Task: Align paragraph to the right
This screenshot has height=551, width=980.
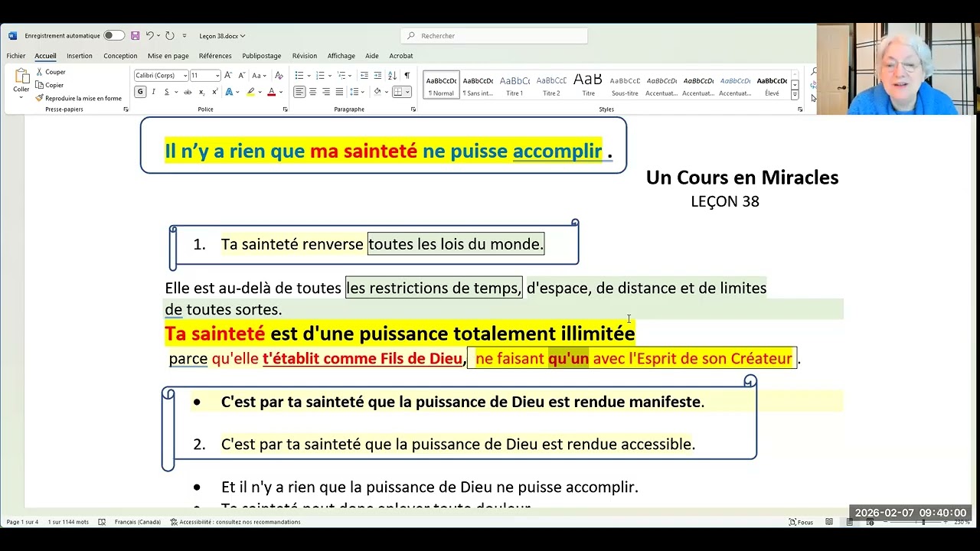Action: [326, 92]
